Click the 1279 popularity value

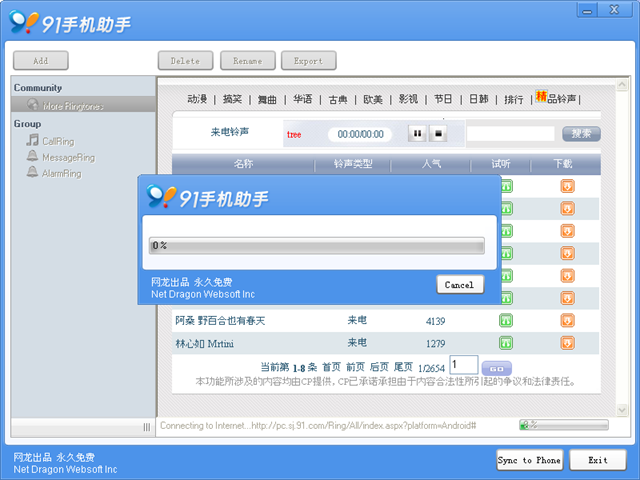436,344
